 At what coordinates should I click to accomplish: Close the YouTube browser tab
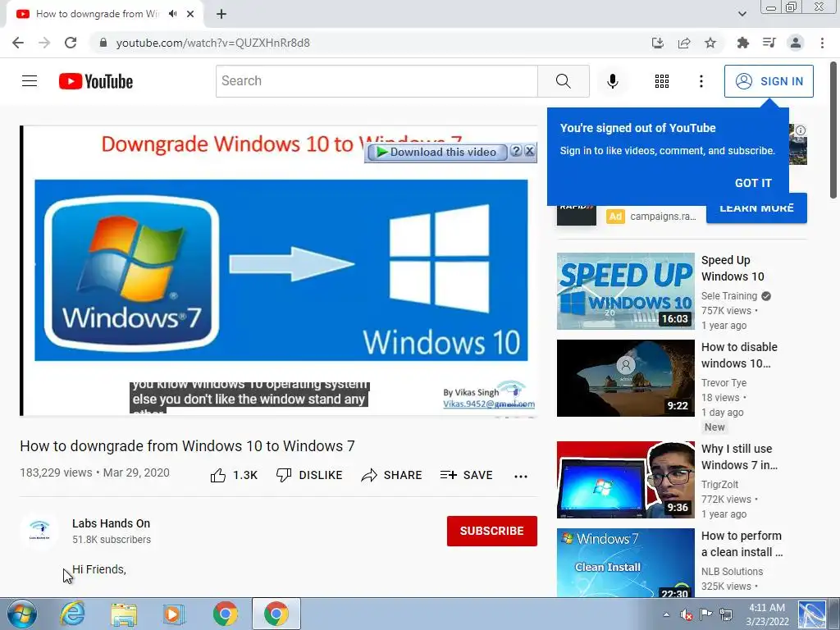coord(190,14)
